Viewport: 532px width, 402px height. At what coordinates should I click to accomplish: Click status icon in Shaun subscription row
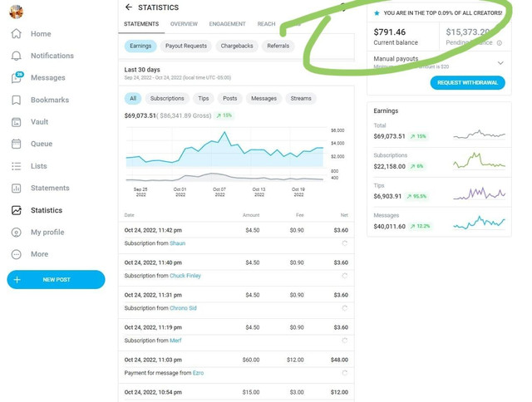pyautogui.click(x=344, y=243)
